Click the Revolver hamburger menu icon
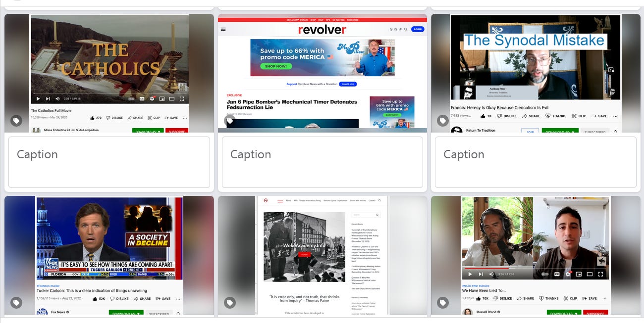Screen dimensions: 644x323 click(223, 29)
